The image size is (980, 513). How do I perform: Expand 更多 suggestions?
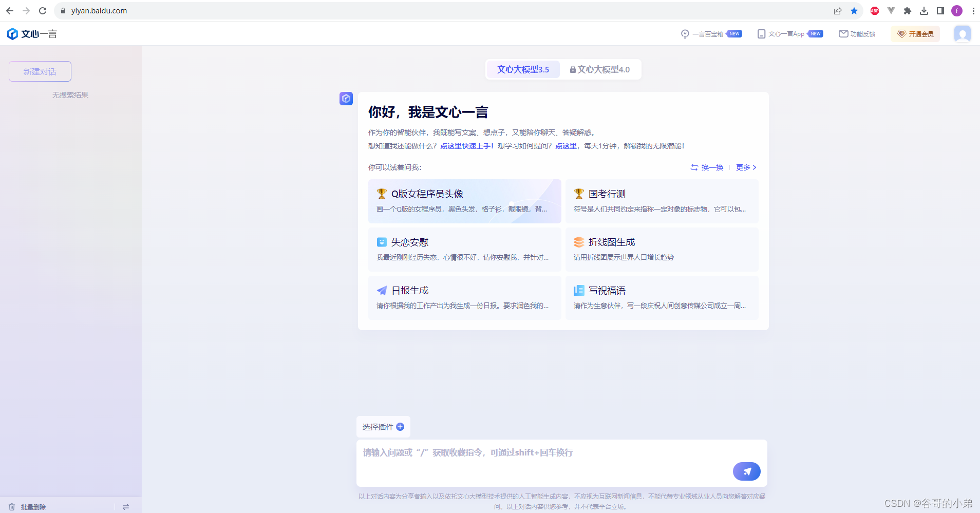pyautogui.click(x=746, y=167)
